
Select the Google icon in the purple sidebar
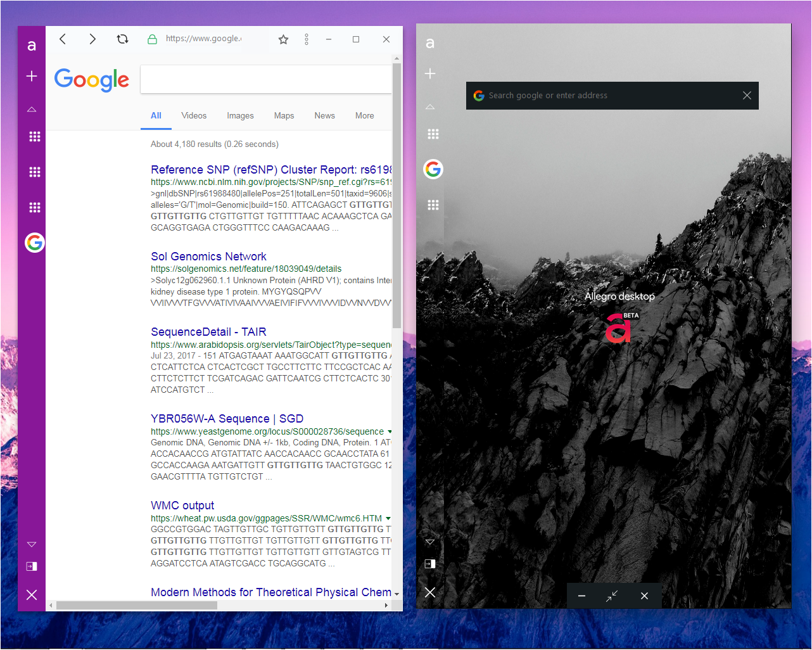[35, 243]
